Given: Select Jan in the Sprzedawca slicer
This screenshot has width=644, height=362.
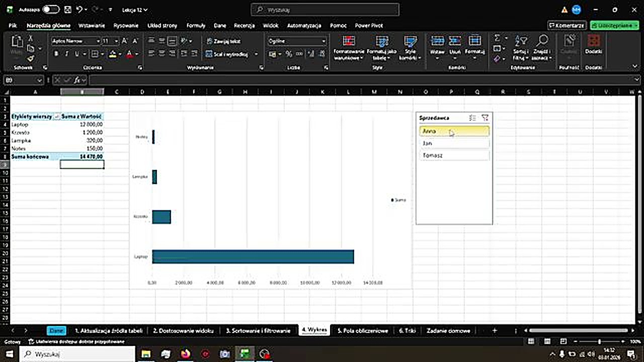Looking at the screenshot, I should click(453, 143).
